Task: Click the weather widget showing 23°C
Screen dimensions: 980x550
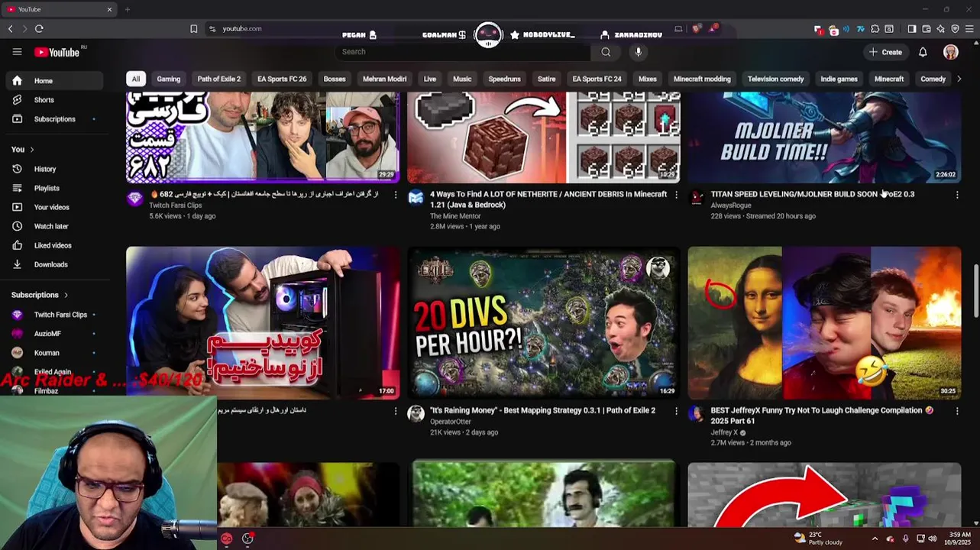Action: pos(818,539)
